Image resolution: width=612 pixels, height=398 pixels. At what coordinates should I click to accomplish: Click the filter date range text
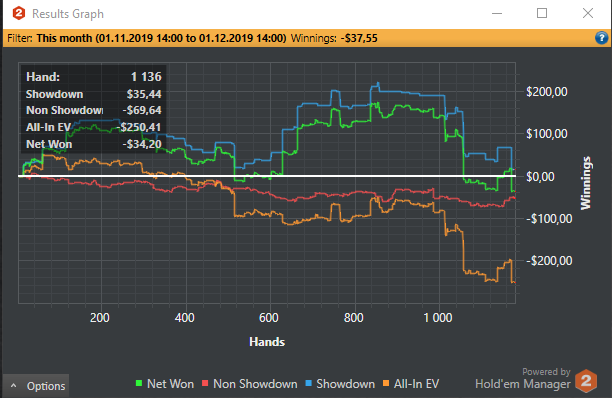[162, 38]
